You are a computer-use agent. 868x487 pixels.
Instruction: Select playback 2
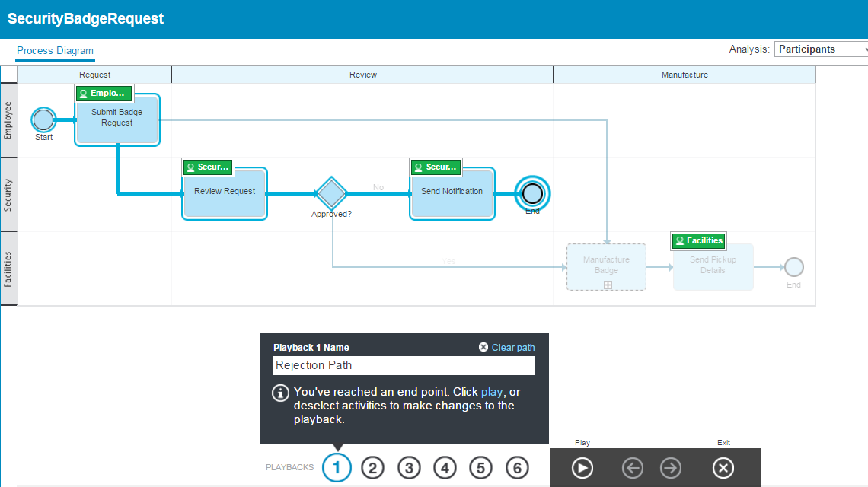[x=372, y=468]
